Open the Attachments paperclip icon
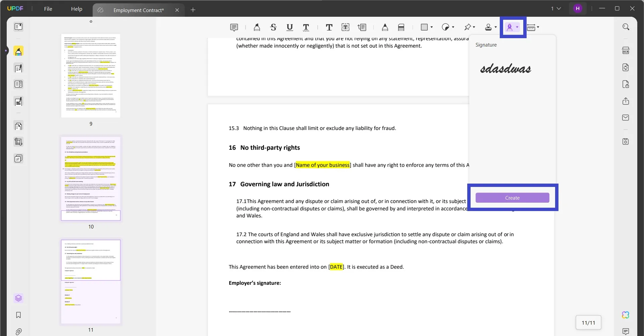Screen dimensions: 644x336 tap(18, 332)
